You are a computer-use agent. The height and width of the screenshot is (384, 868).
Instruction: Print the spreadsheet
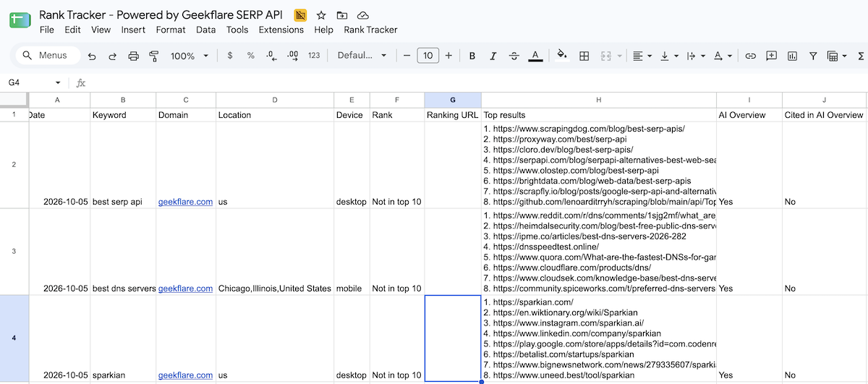133,56
